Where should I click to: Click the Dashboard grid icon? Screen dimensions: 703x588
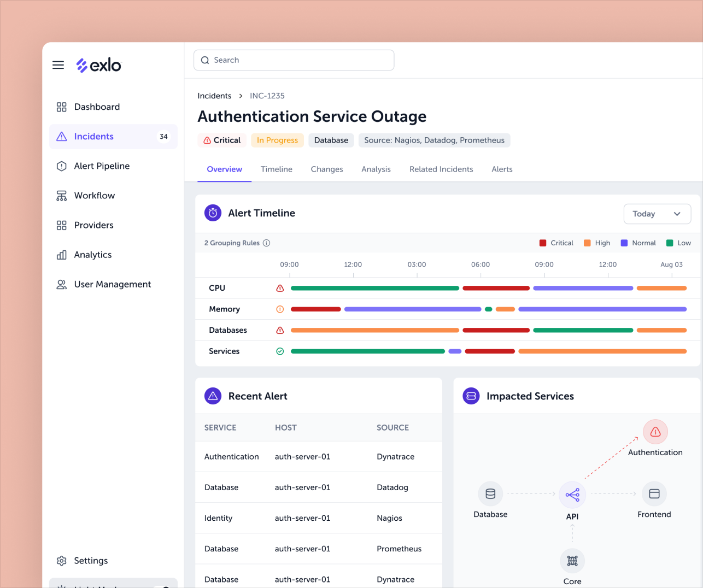(x=62, y=107)
